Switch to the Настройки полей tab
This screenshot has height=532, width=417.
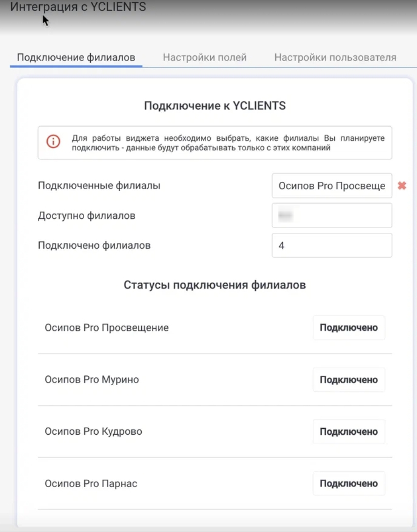(x=204, y=58)
